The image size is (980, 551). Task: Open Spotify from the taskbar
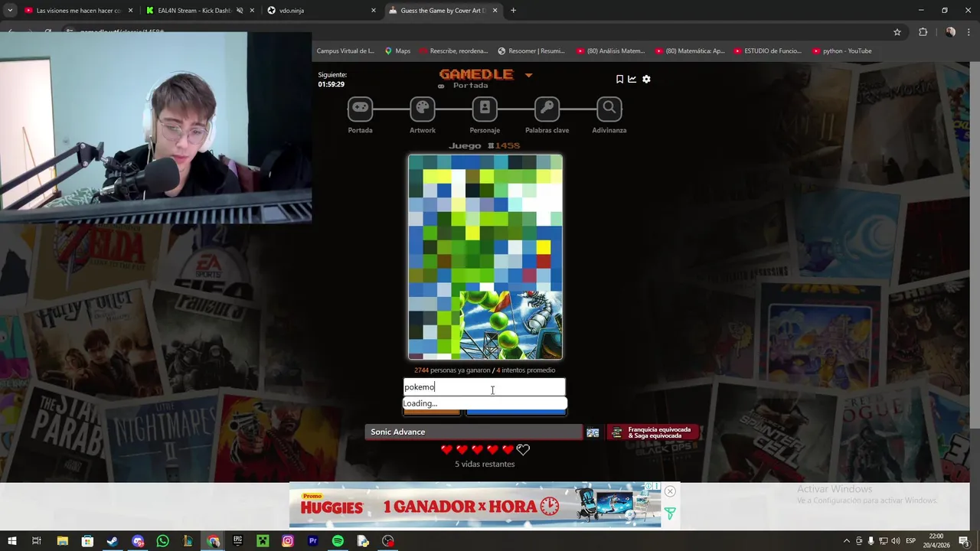pos(338,541)
